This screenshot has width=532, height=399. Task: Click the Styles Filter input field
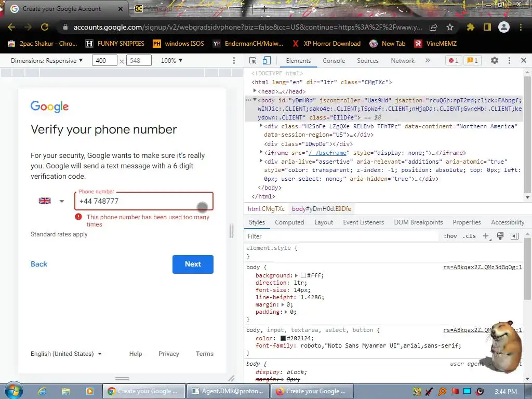342,236
